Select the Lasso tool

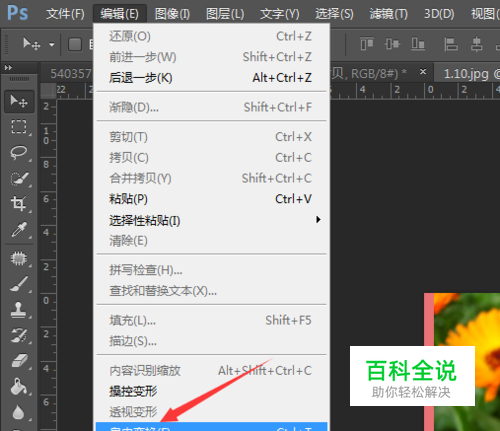tap(19, 153)
